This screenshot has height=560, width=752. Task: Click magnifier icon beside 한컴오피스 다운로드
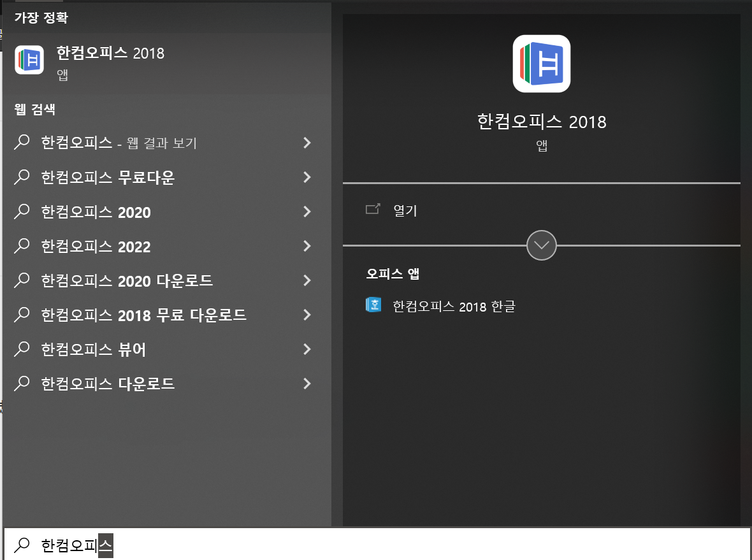(x=22, y=384)
